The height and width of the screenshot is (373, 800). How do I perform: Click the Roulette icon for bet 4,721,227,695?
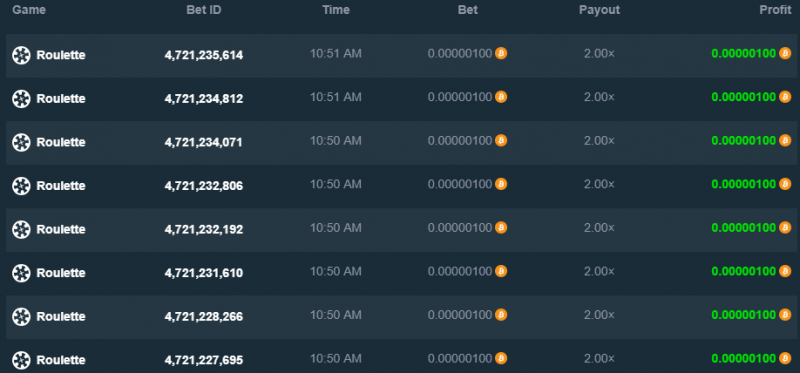coord(21,360)
